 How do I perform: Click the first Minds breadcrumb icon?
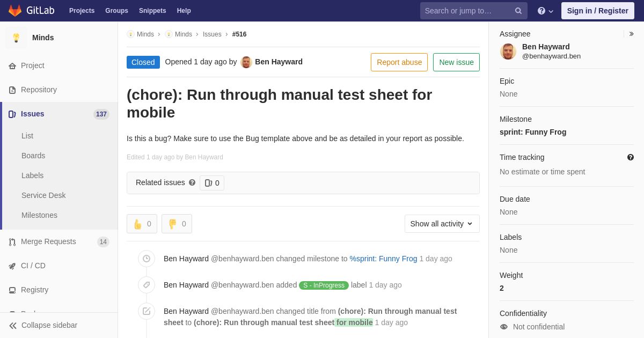click(x=131, y=34)
